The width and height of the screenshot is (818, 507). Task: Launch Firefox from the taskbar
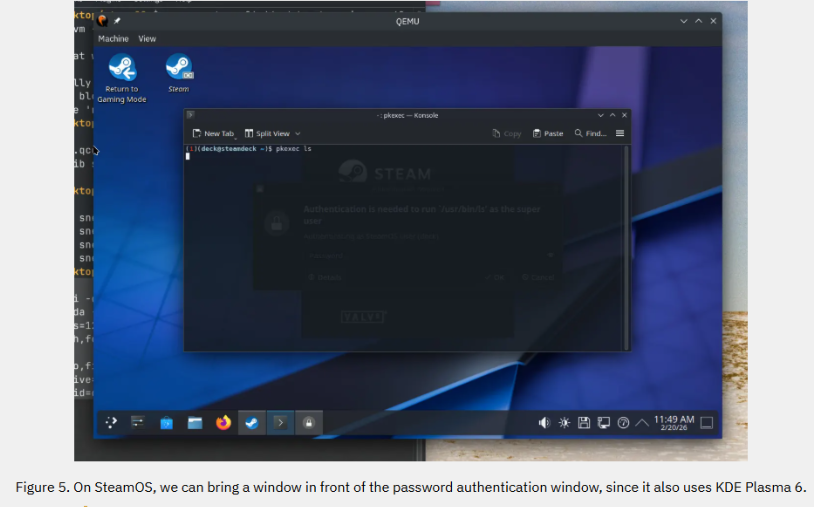[223, 422]
